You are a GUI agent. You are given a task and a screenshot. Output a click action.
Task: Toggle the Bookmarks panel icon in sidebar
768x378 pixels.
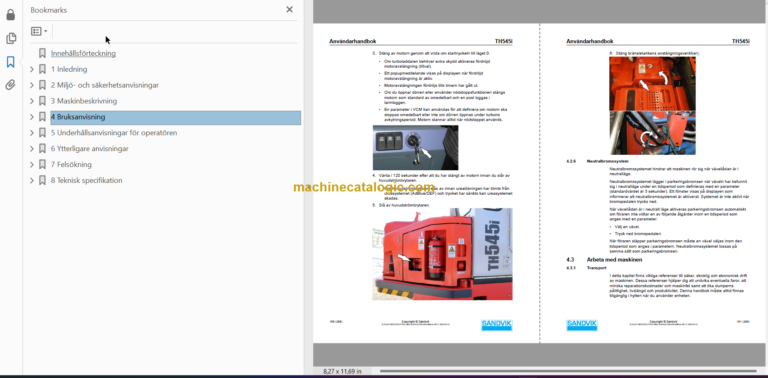pyautogui.click(x=11, y=62)
